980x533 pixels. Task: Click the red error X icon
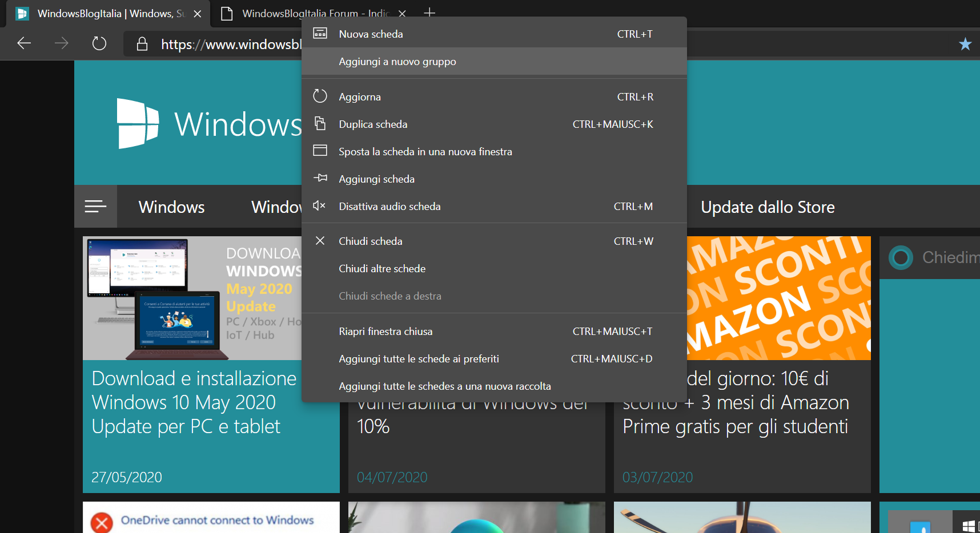pyautogui.click(x=102, y=523)
